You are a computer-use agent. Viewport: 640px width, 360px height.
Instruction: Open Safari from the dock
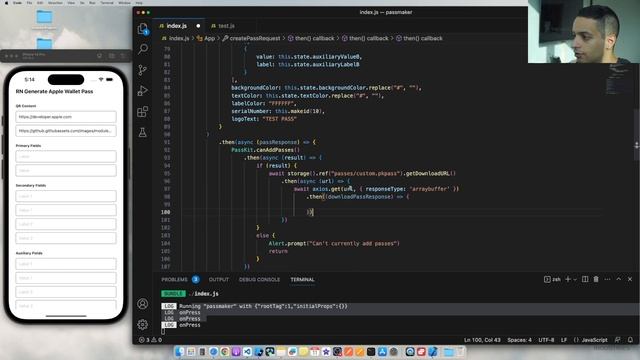click(x=213, y=351)
